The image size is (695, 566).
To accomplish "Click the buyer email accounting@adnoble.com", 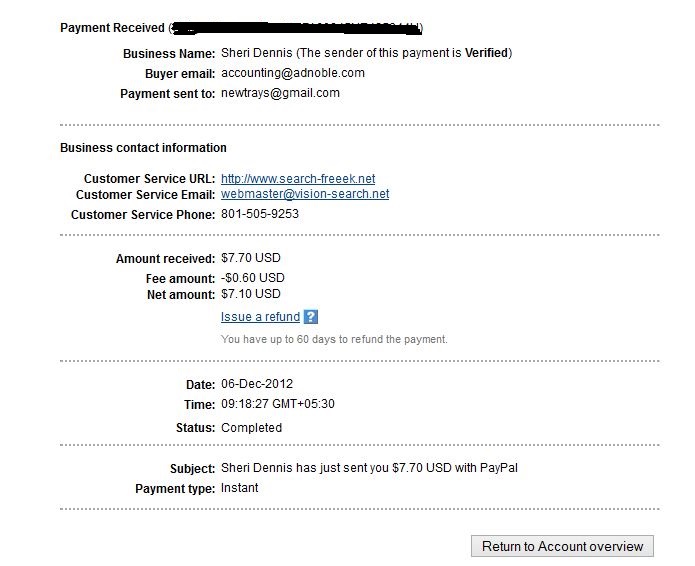I will [293, 73].
